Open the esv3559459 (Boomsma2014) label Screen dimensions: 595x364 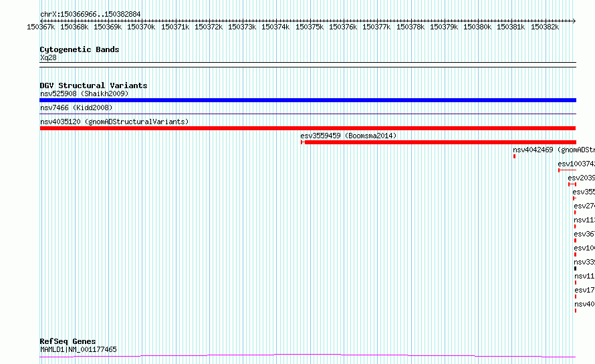click(348, 136)
